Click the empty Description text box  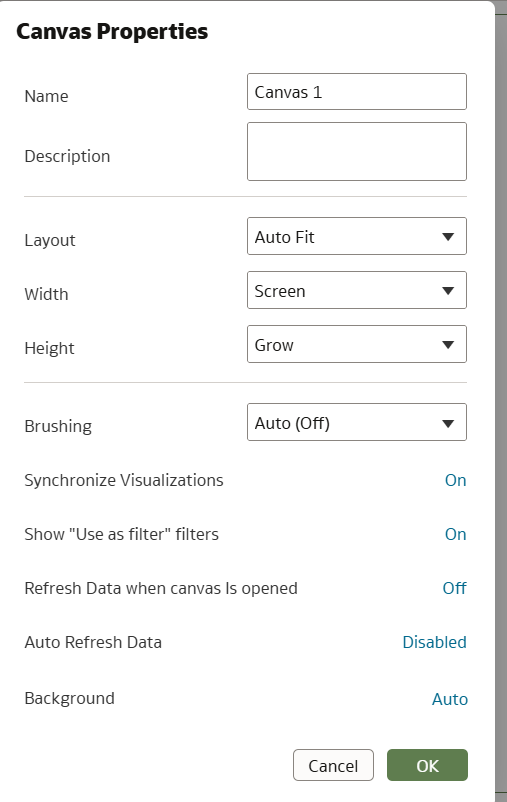click(357, 151)
